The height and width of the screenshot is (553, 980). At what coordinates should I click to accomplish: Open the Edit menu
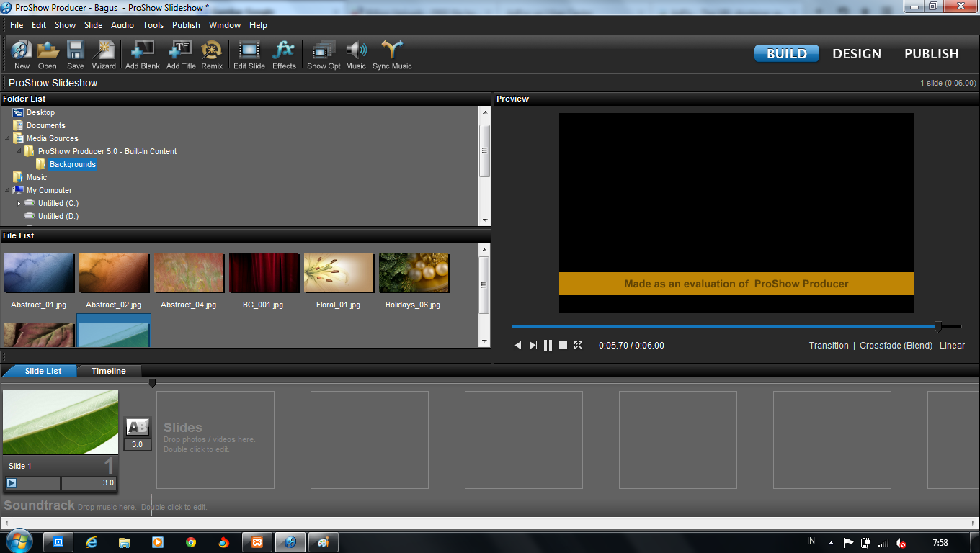click(39, 25)
